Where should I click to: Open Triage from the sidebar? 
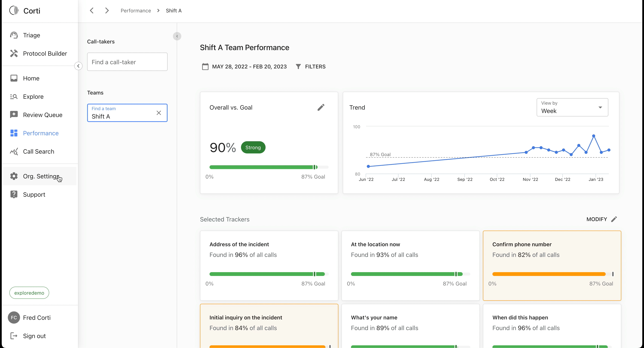click(31, 35)
